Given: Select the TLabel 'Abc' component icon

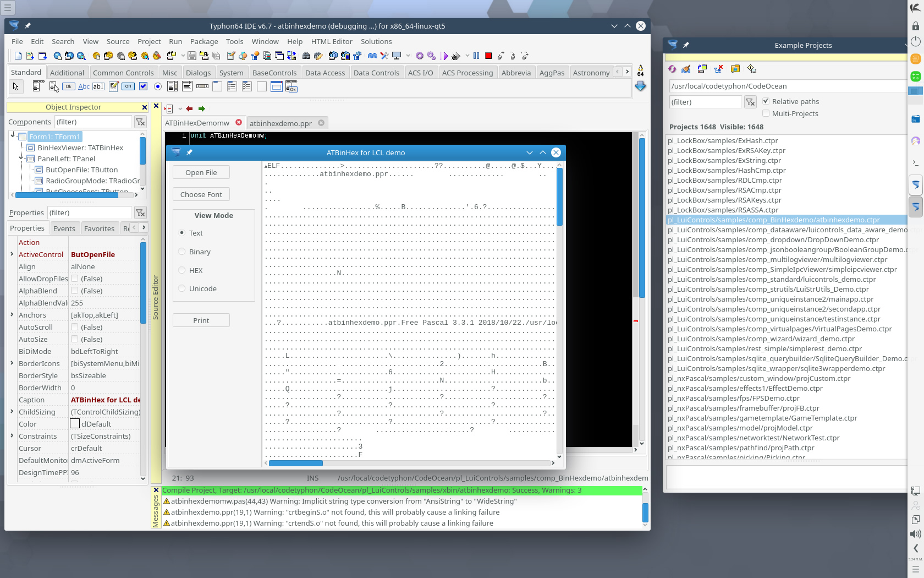Looking at the screenshot, I should click(x=84, y=86).
